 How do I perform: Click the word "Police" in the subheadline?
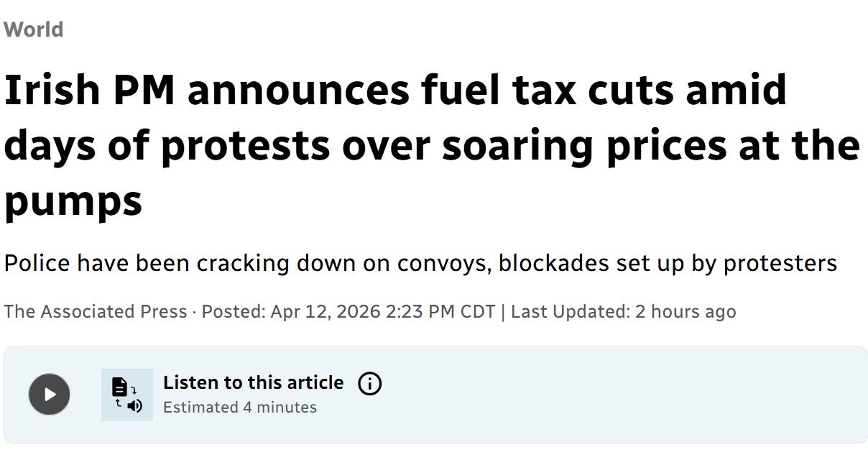(37, 263)
